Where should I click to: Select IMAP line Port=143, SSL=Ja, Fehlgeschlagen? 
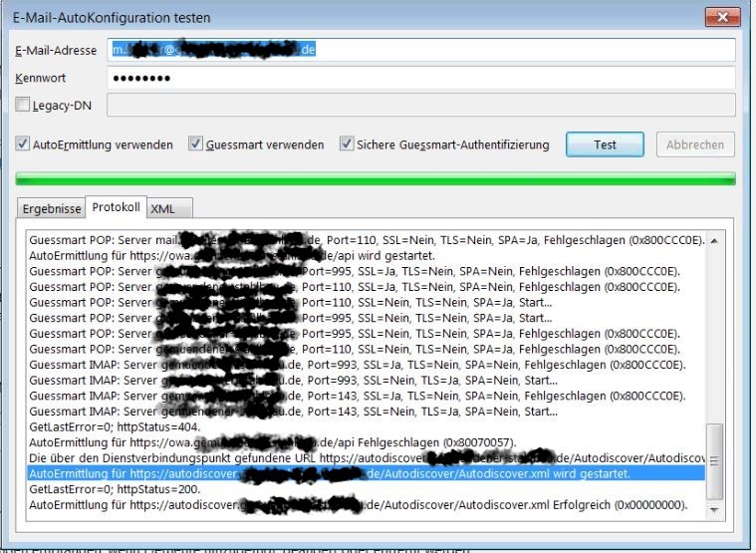click(x=358, y=396)
